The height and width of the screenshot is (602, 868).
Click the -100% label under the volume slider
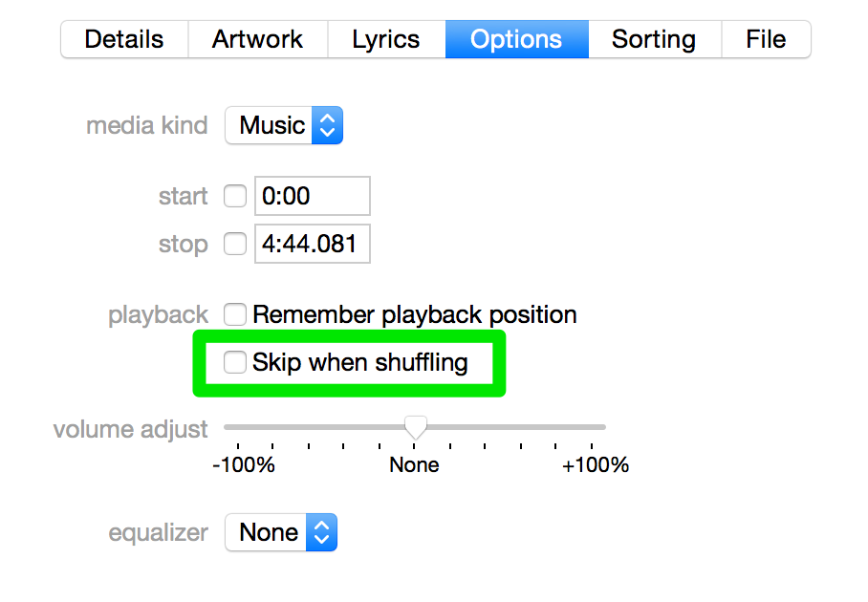(243, 465)
